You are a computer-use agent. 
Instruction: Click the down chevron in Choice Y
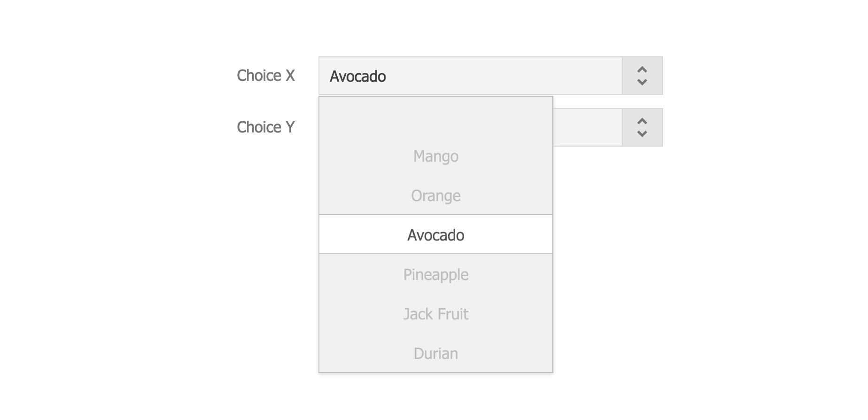pyautogui.click(x=642, y=134)
